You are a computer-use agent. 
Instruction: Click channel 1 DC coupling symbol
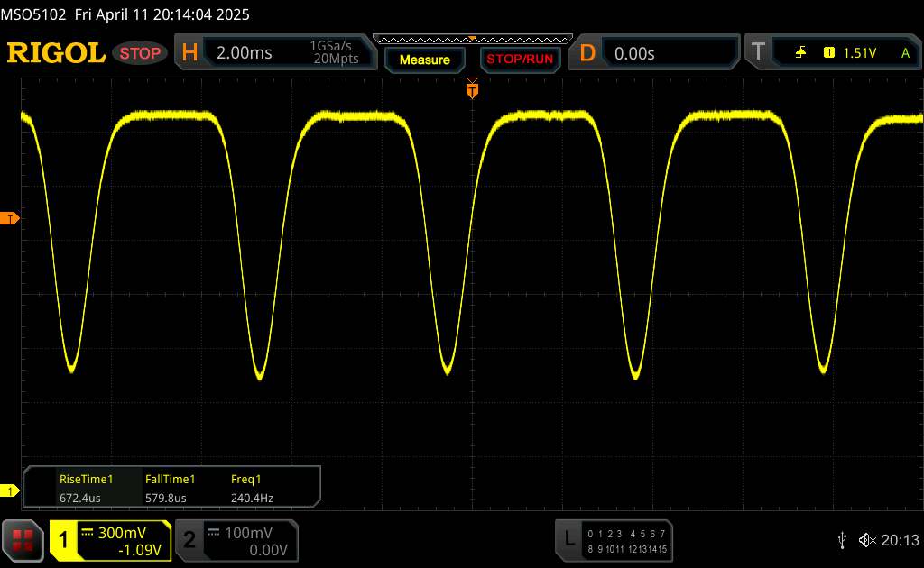pyautogui.click(x=88, y=533)
